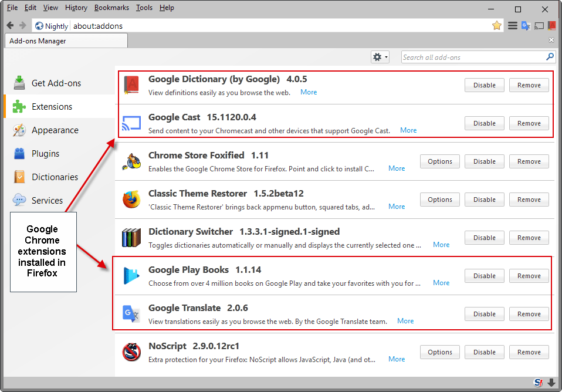This screenshot has height=392, width=562.
Task: Show More info on Dictionary Switcher
Action: [441, 245]
